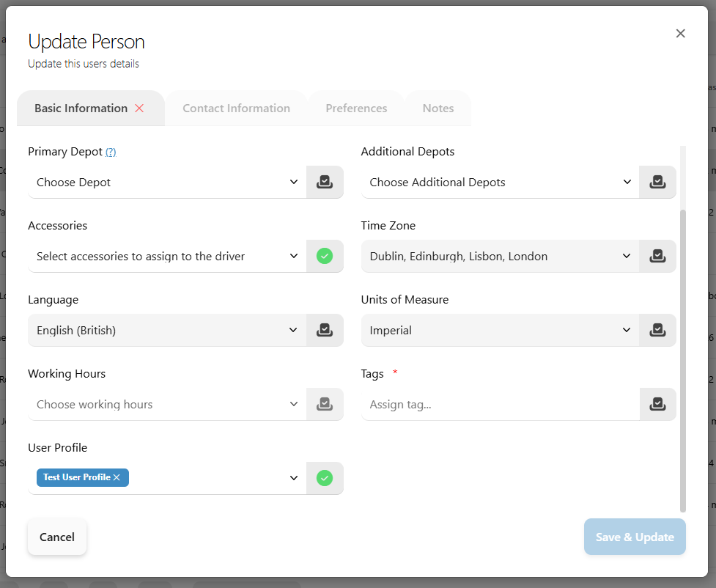Open the Preferences tab
Screen dimensions: 716x588
coord(356,108)
